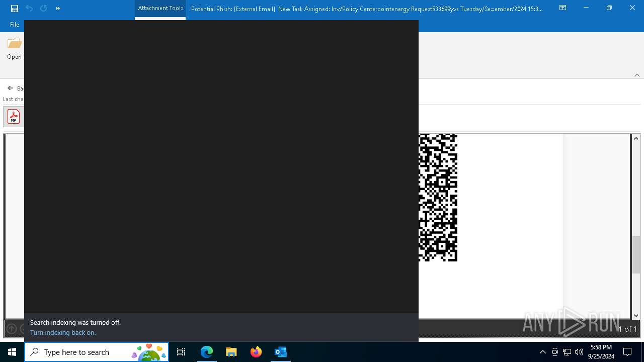Click the Outlook taskbar icon
This screenshot has width=644, height=362.
pyautogui.click(x=281, y=352)
